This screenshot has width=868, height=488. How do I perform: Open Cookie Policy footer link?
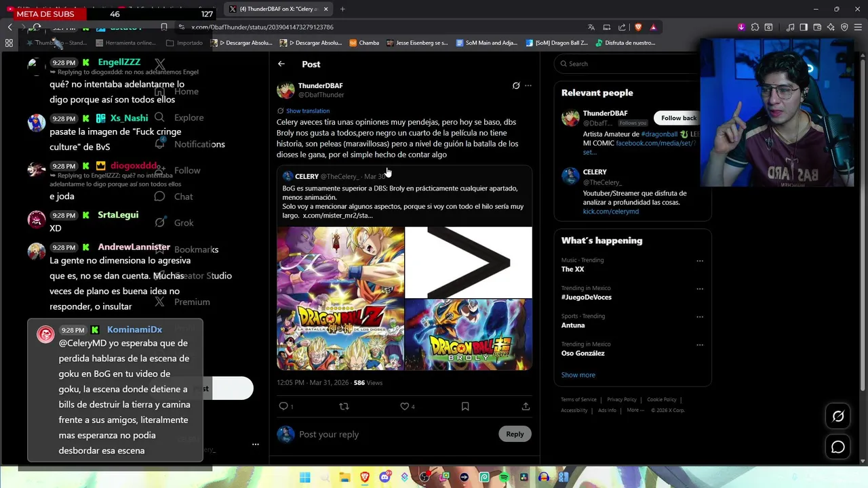pos(662,400)
